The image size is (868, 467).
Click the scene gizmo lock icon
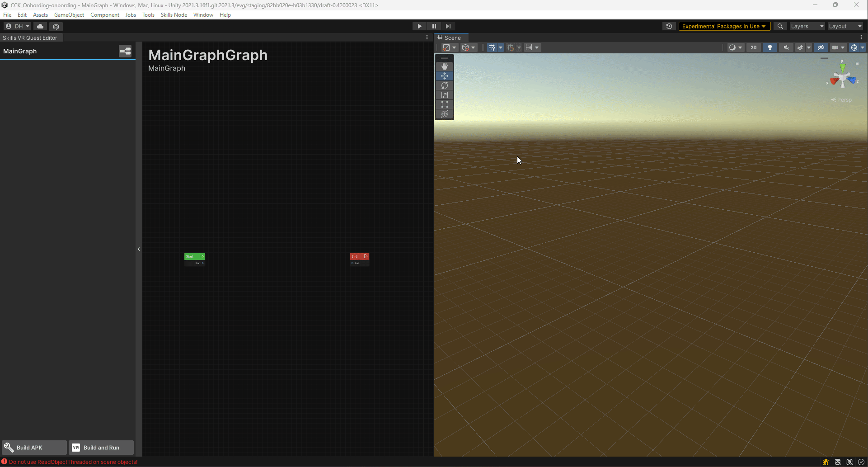click(x=857, y=64)
